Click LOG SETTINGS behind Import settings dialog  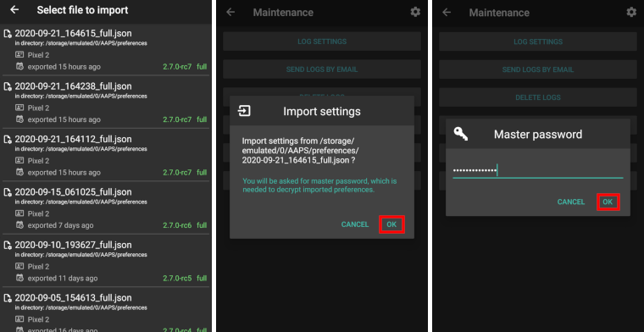coord(322,41)
